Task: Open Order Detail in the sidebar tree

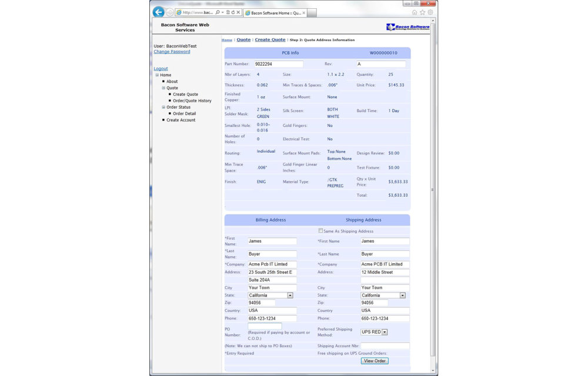Action: pyautogui.click(x=184, y=113)
